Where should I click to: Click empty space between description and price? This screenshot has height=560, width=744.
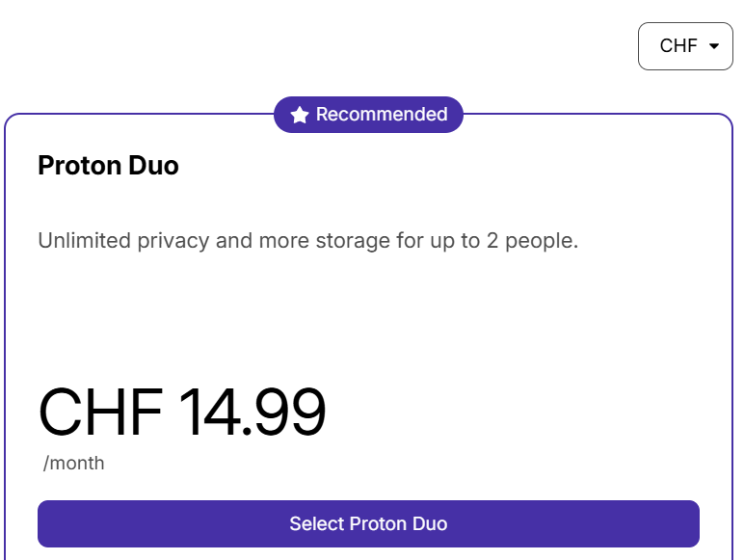(368, 318)
